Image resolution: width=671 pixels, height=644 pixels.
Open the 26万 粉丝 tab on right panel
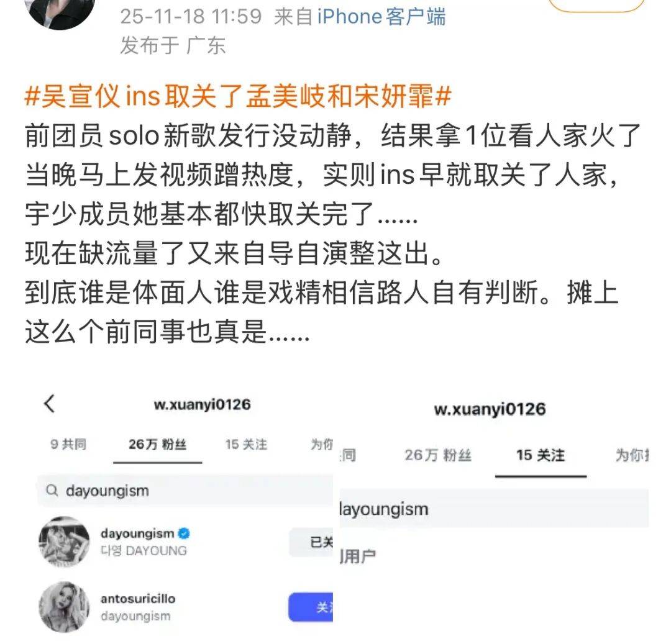tap(438, 455)
